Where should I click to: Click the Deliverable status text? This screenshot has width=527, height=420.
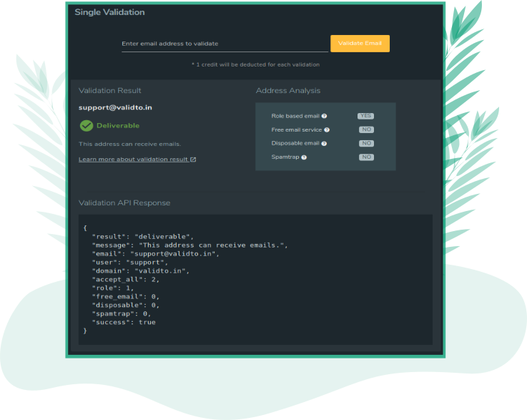pos(118,126)
